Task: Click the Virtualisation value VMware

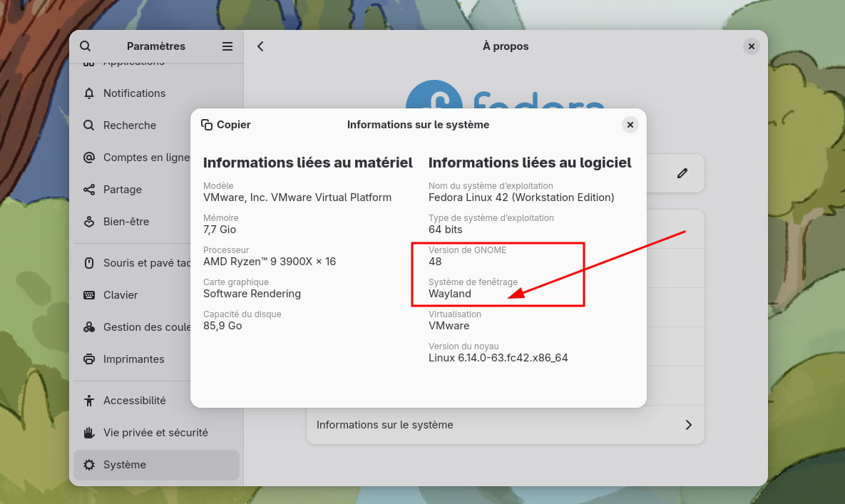Action: coord(449,326)
